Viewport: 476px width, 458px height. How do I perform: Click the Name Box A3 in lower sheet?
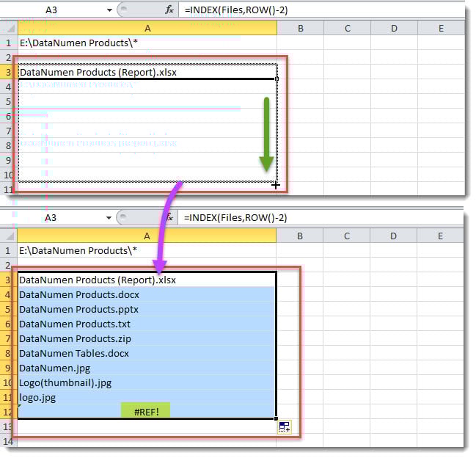click(51, 218)
